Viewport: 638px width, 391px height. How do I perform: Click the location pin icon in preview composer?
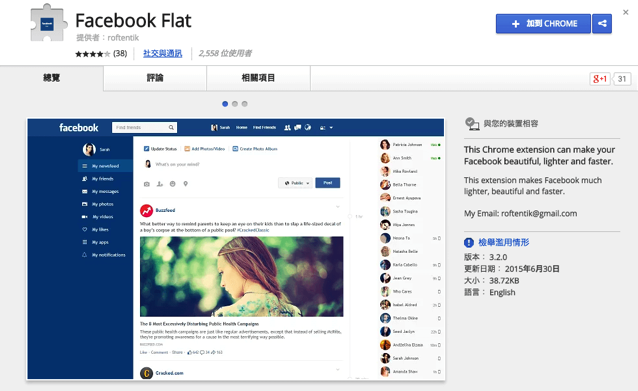[186, 184]
